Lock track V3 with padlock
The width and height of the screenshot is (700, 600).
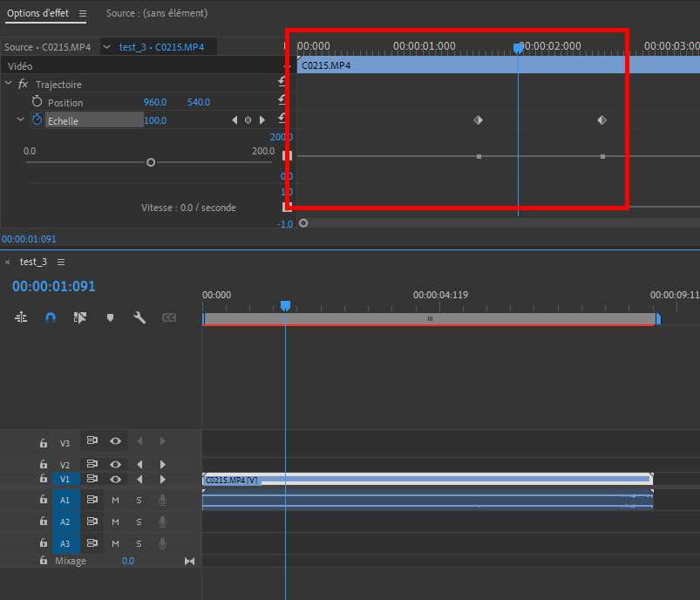(x=44, y=443)
